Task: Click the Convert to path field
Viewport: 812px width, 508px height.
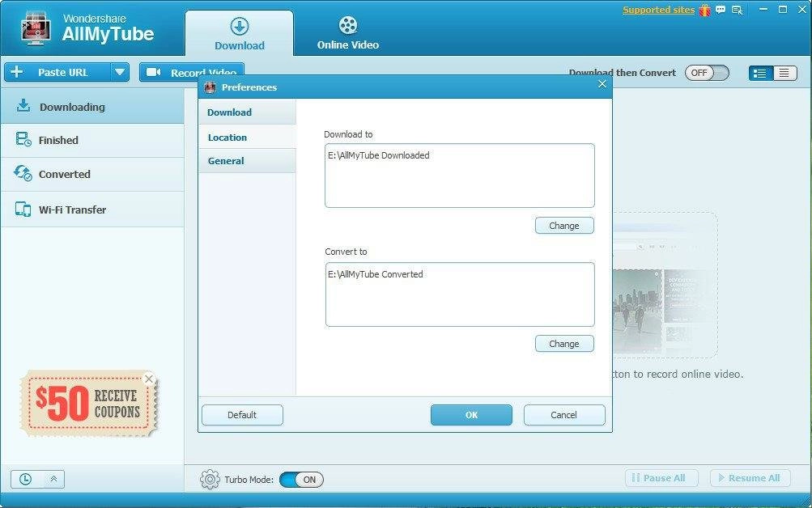Action: 460,294
